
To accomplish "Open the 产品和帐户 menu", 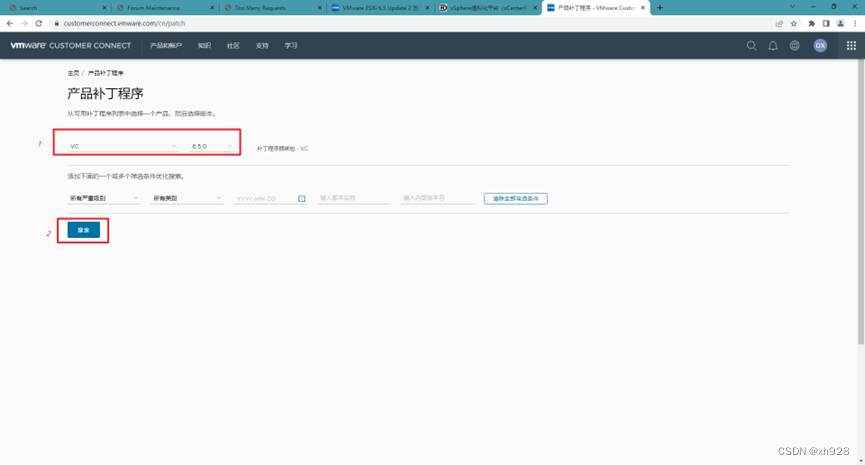I will (165, 46).
